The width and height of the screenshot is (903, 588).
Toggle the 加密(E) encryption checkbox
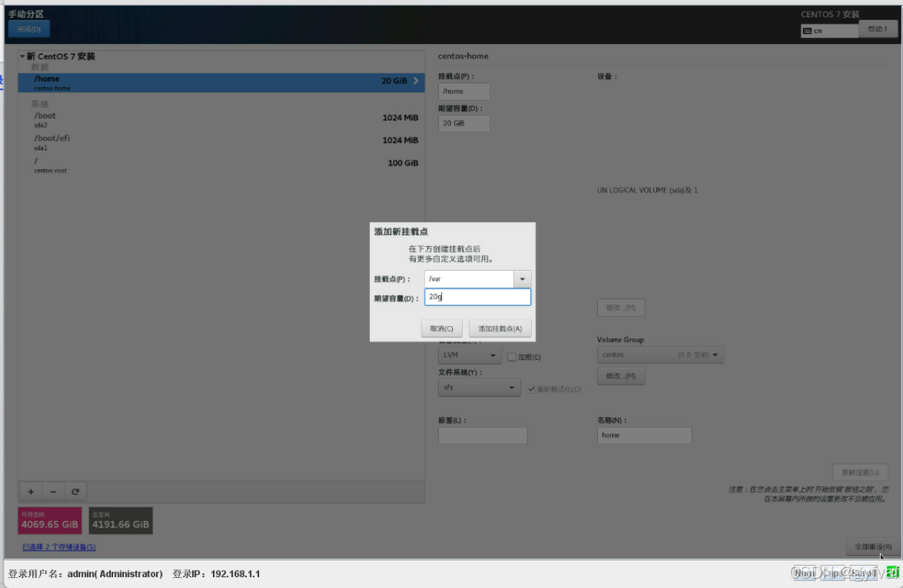[512, 357]
